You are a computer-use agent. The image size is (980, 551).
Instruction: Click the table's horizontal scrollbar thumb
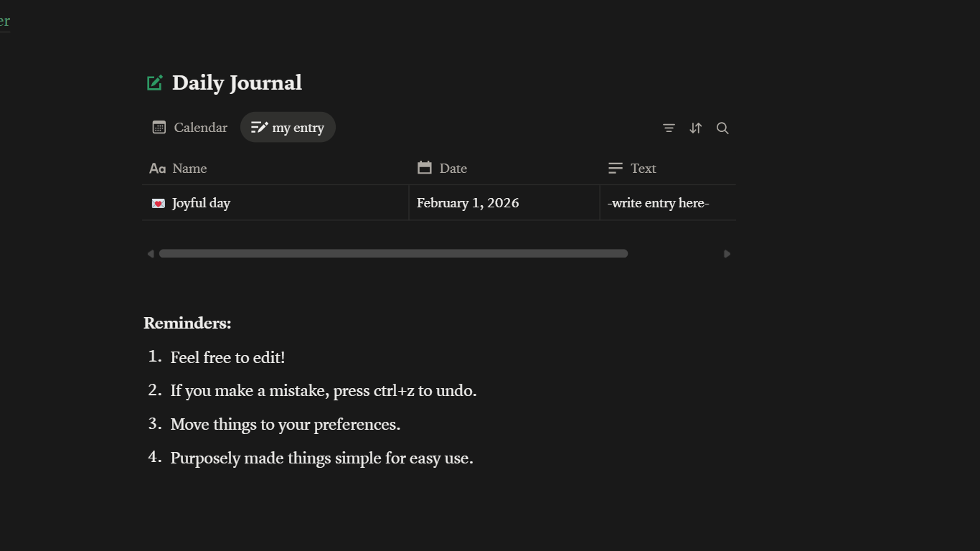[x=393, y=254]
